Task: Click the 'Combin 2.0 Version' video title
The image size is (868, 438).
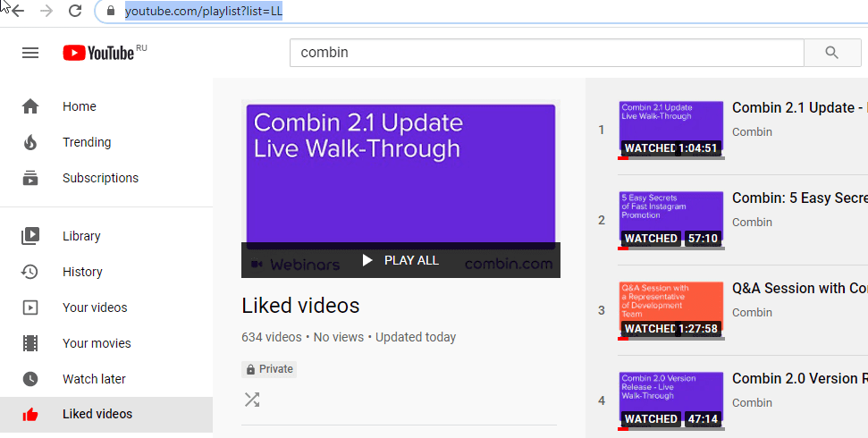Action: click(799, 379)
